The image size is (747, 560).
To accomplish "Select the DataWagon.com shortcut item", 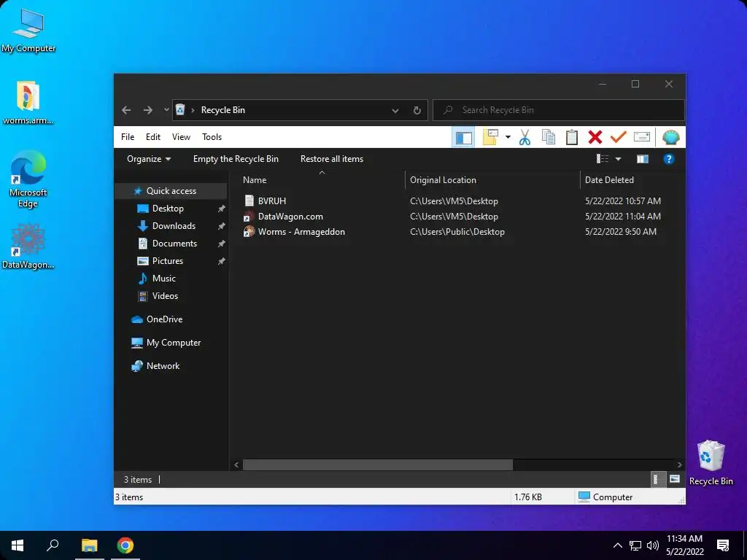I will pyautogui.click(x=290, y=216).
